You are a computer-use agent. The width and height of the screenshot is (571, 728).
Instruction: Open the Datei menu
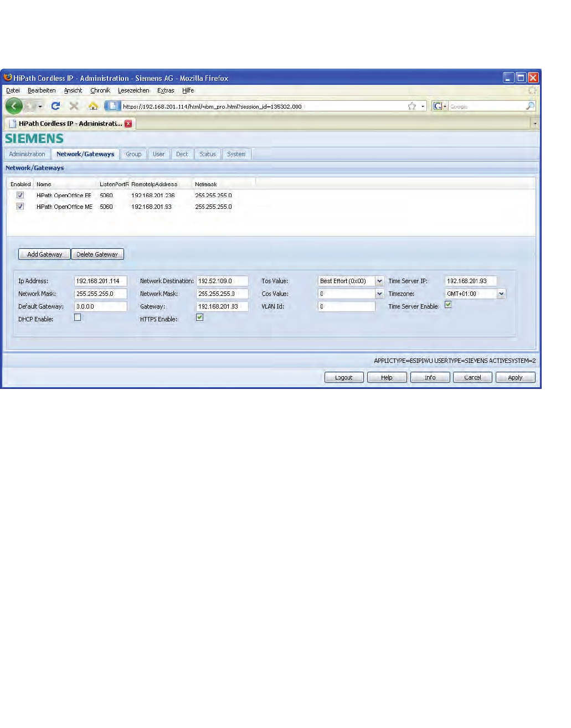point(13,90)
